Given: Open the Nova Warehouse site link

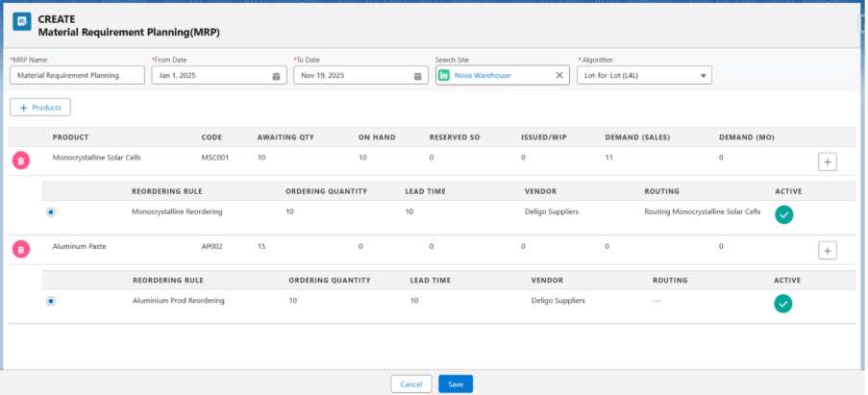Looking at the screenshot, I should tap(483, 75).
